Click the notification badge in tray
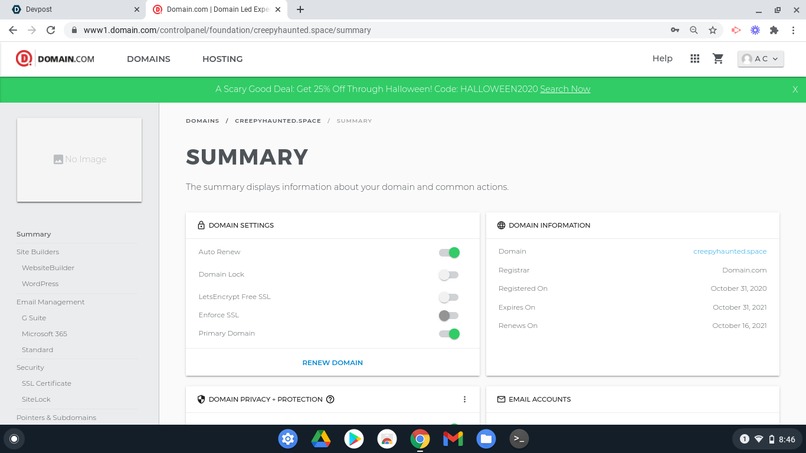The image size is (806, 453). point(744,439)
